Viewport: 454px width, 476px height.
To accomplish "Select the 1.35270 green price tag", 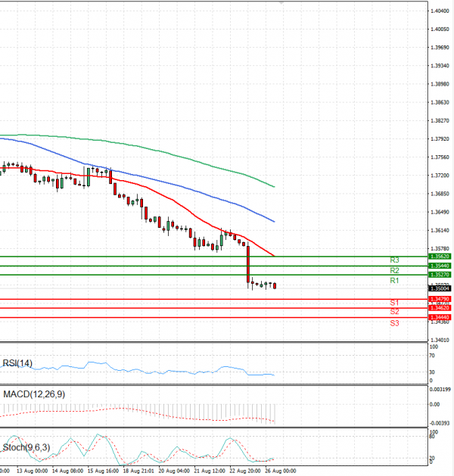I will [440, 275].
